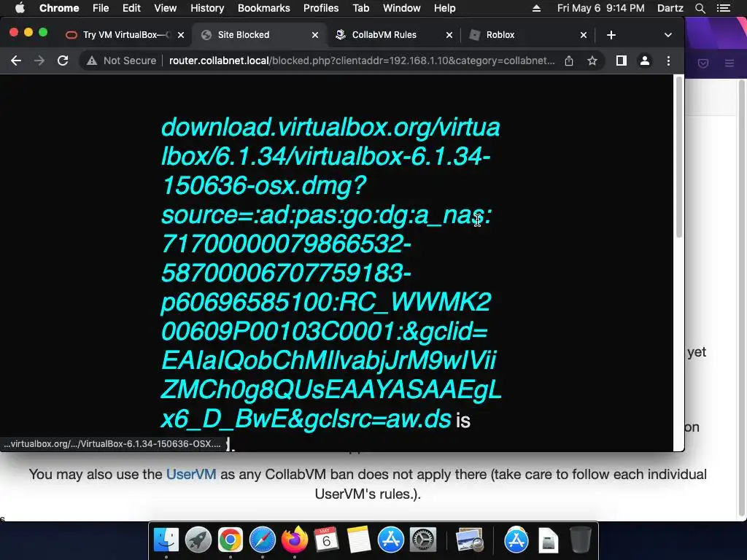
Task: Click the Dartz user name in menu bar
Action: [670, 8]
